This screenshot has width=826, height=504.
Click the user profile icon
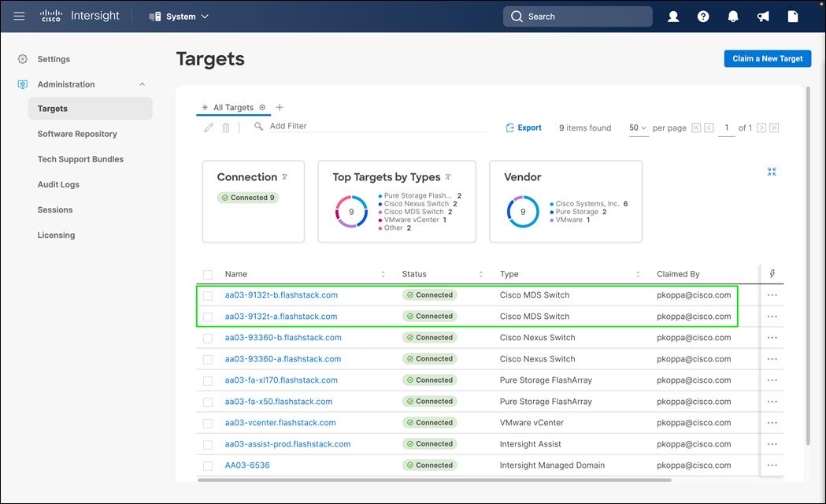pos(673,16)
